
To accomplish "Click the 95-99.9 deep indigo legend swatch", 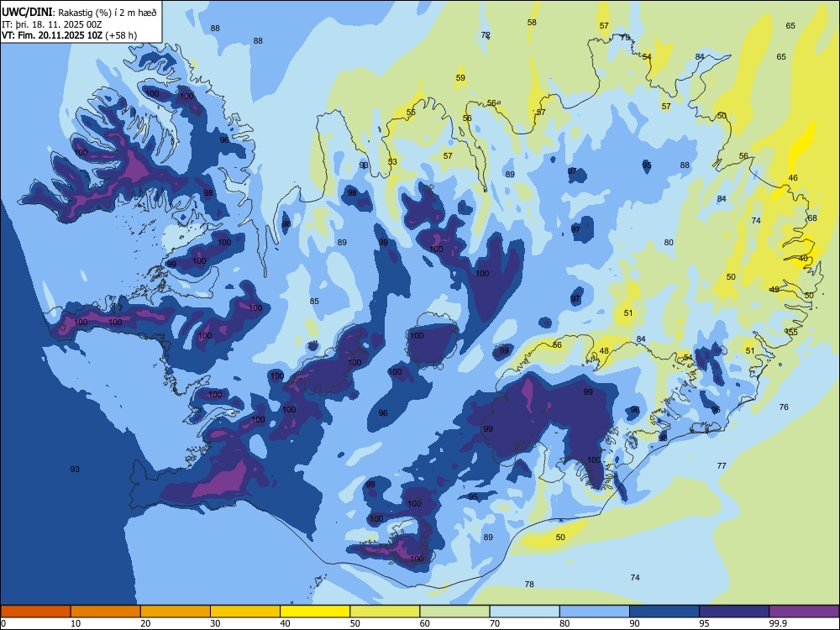I will [x=734, y=612].
